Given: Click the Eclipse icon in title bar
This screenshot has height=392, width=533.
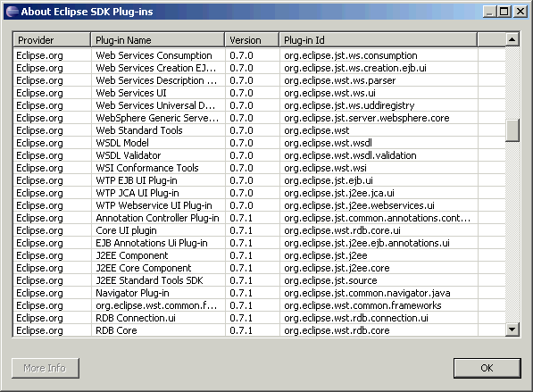Looking at the screenshot, I should pyautogui.click(x=12, y=12).
